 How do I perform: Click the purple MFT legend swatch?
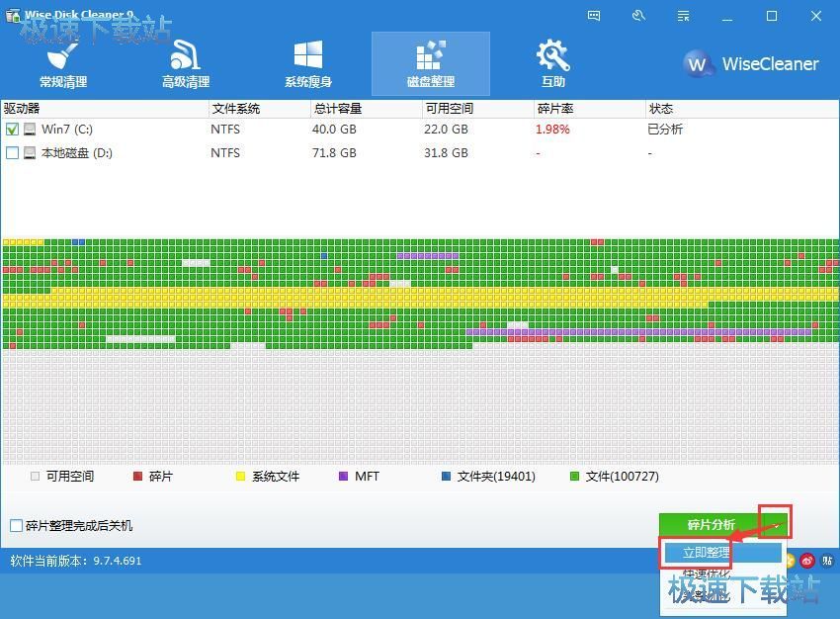tap(343, 476)
